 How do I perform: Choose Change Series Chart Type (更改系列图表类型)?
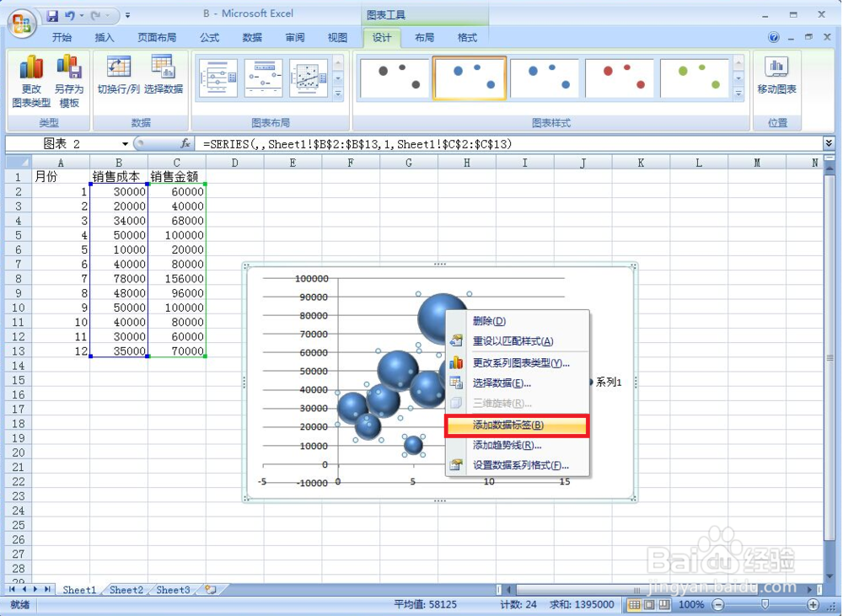tap(518, 363)
